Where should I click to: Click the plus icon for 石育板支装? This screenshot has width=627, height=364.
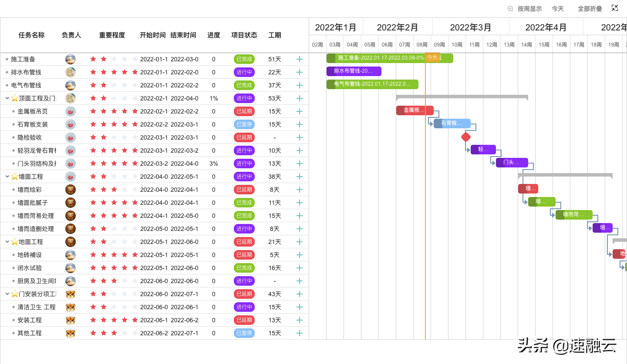[x=300, y=124]
